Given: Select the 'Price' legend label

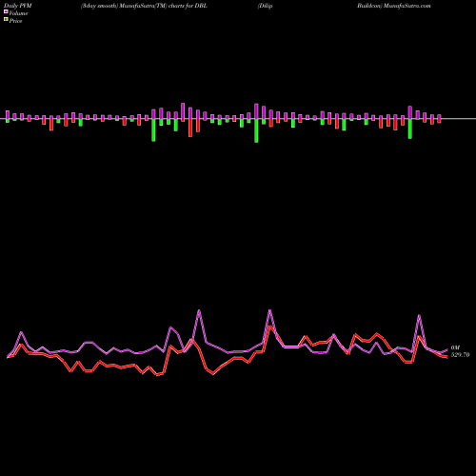Looking at the screenshot, I should pos(15,21).
